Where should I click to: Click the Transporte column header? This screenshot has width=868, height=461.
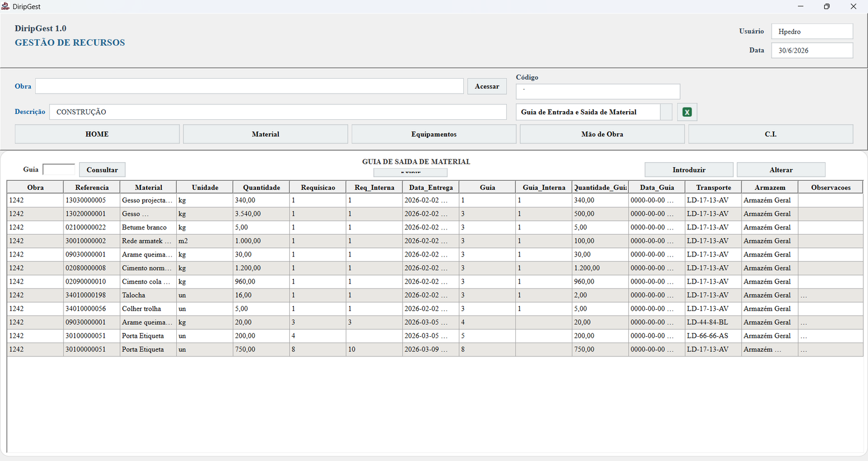click(x=713, y=187)
